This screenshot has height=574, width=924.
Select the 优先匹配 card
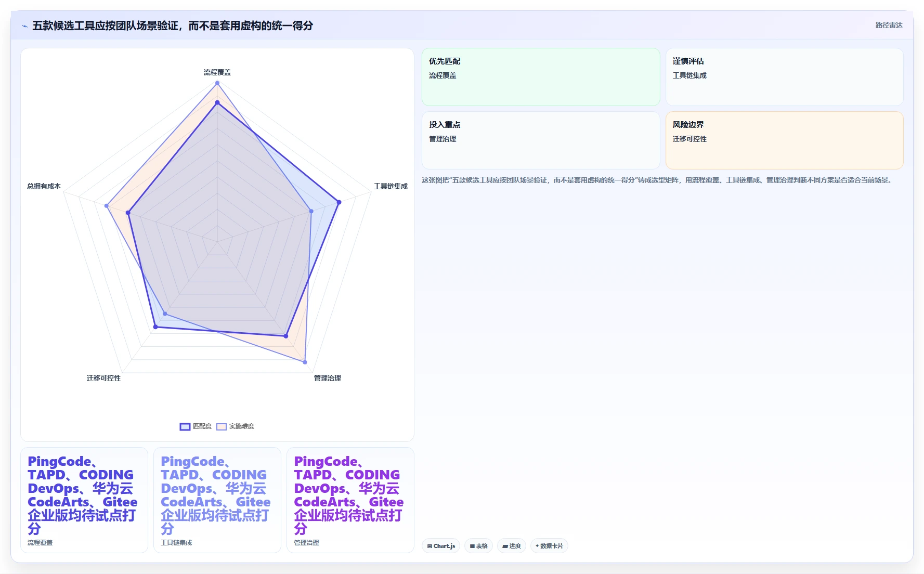point(541,77)
